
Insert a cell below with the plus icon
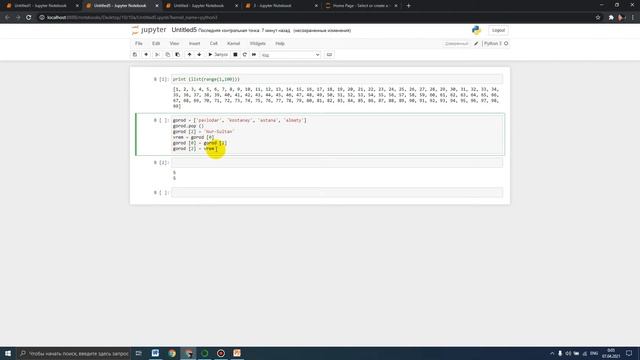click(x=146, y=54)
